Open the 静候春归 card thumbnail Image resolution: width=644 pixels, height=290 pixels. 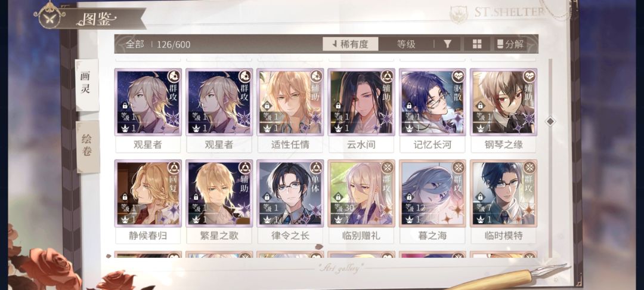pyautogui.click(x=148, y=193)
